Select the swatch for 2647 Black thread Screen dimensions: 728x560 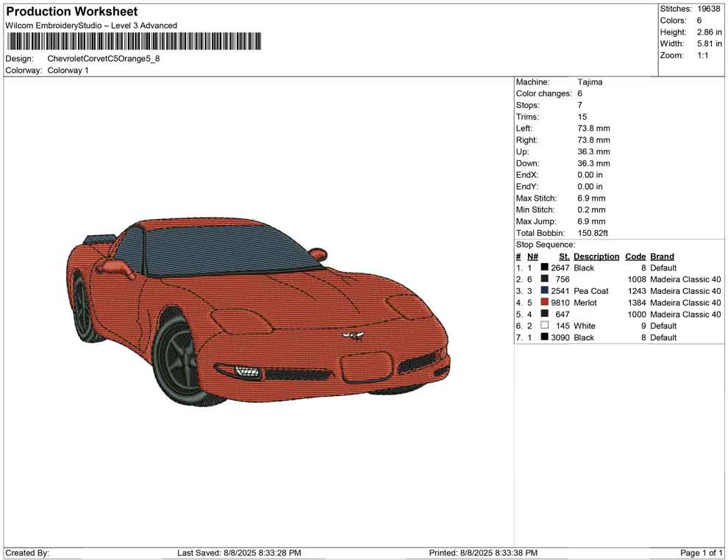545,268
